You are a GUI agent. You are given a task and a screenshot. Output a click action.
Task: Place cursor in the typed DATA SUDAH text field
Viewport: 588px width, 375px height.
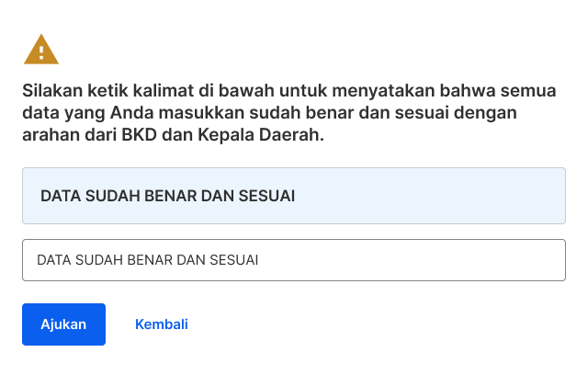(x=294, y=260)
